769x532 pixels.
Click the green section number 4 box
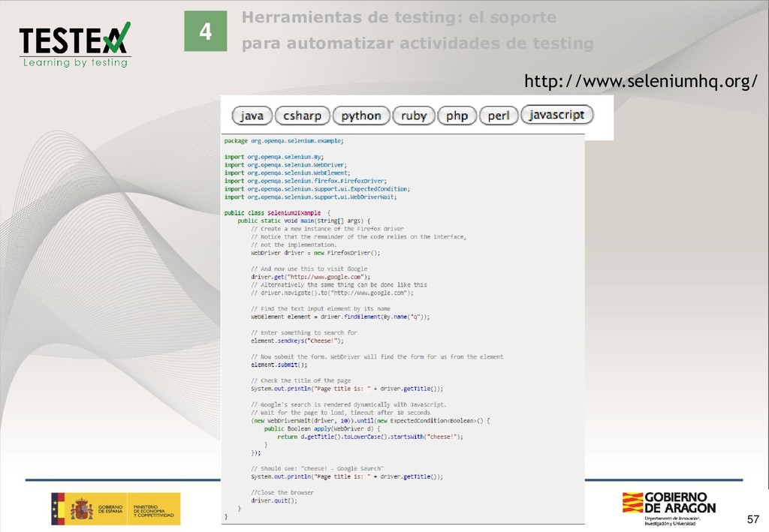(206, 32)
